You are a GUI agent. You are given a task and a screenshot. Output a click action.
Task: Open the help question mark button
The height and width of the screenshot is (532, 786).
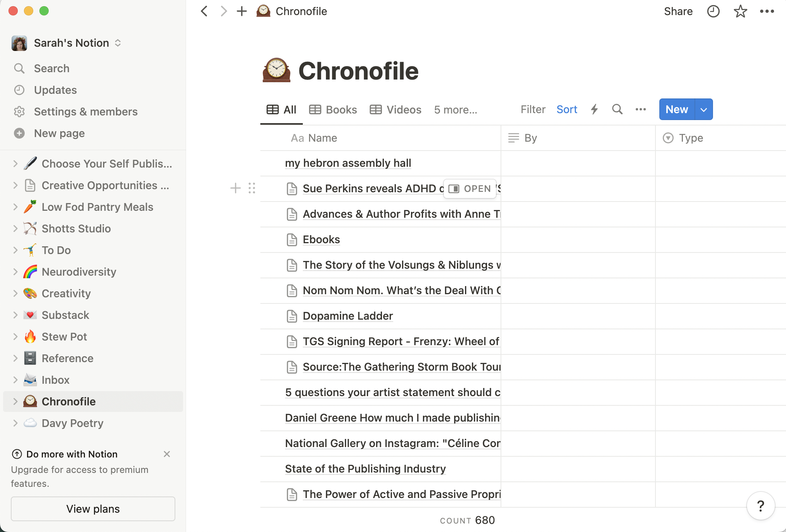[x=760, y=506]
